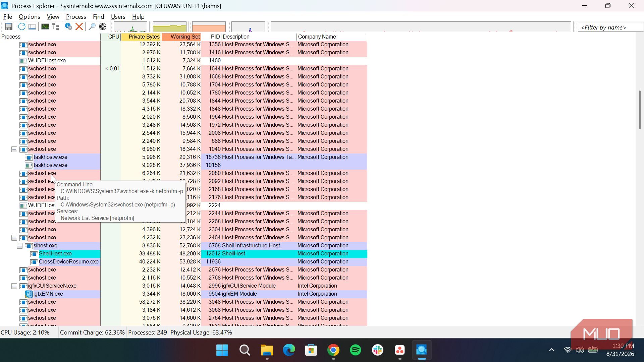Open File Explorer from the taskbar
The height and width of the screenshot is (362, 644).
pos(267,350)
